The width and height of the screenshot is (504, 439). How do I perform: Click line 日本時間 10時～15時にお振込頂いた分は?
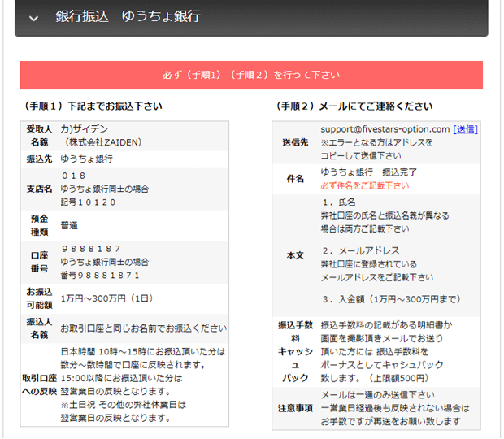[x=143, y=351]
